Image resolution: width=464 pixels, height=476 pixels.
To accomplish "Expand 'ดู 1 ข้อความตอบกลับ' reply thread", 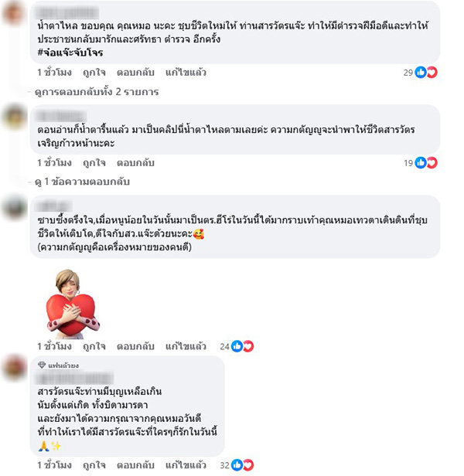I will tap(82, 182).
